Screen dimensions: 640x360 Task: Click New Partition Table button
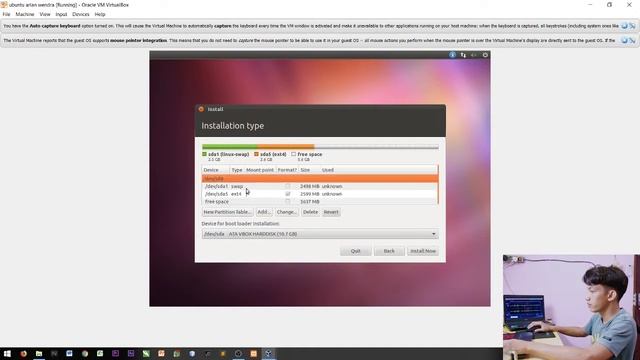[x=227, y=212]
